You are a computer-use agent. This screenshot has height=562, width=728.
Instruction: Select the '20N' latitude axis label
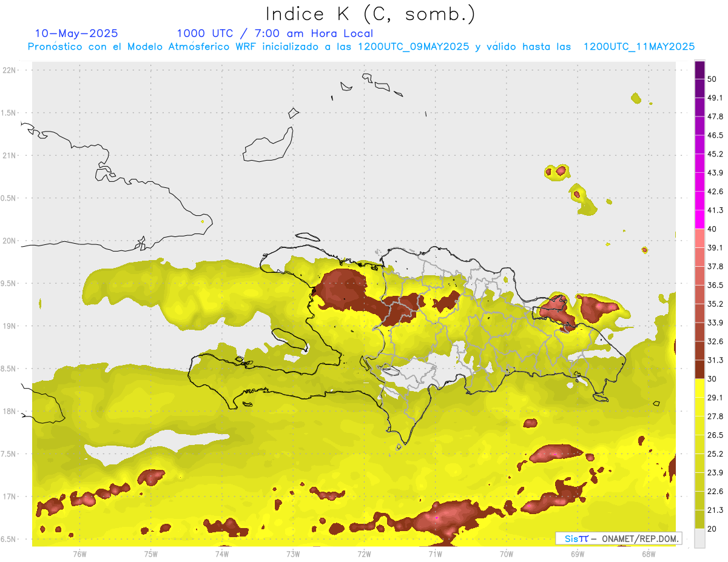10,241
